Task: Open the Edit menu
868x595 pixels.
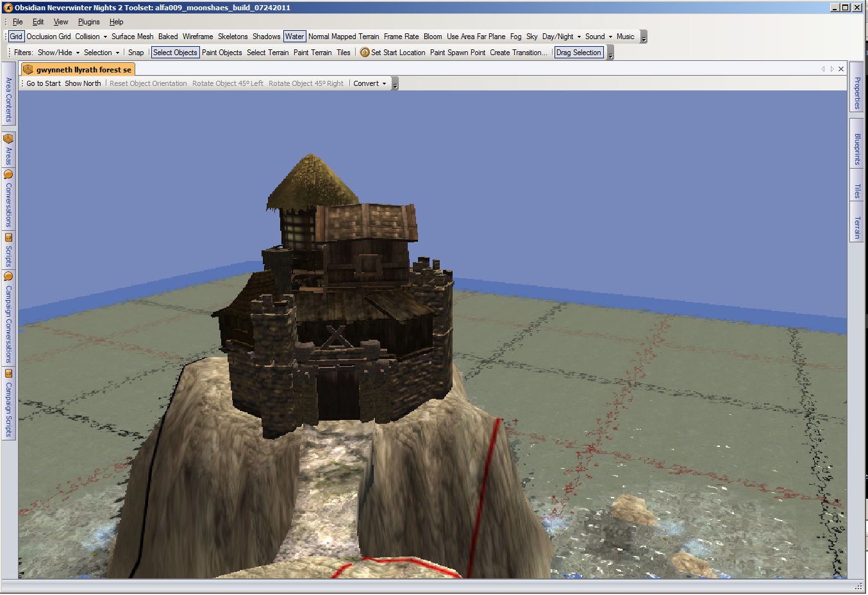Action: coord(38,22)
